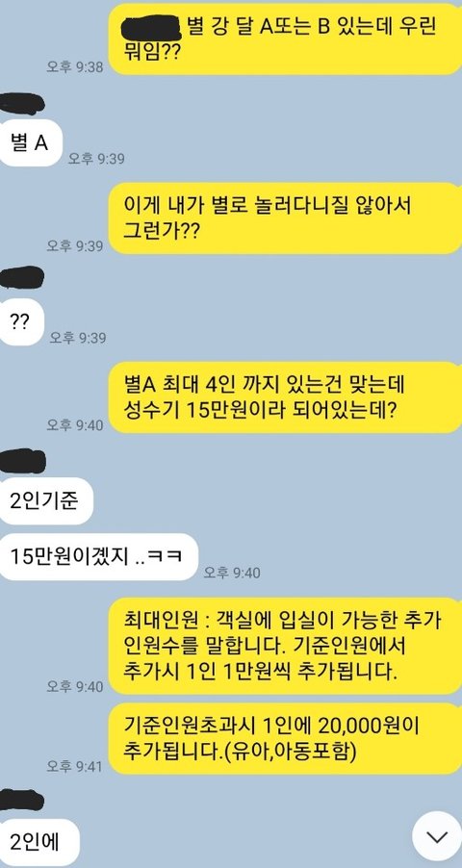Open the '2인기준' message bubble

pos(45,500)
